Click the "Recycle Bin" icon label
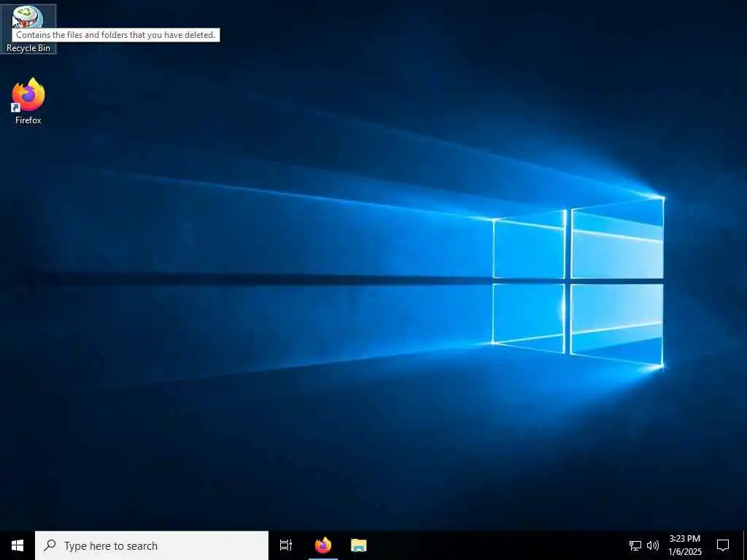 [x=28, y=48]
